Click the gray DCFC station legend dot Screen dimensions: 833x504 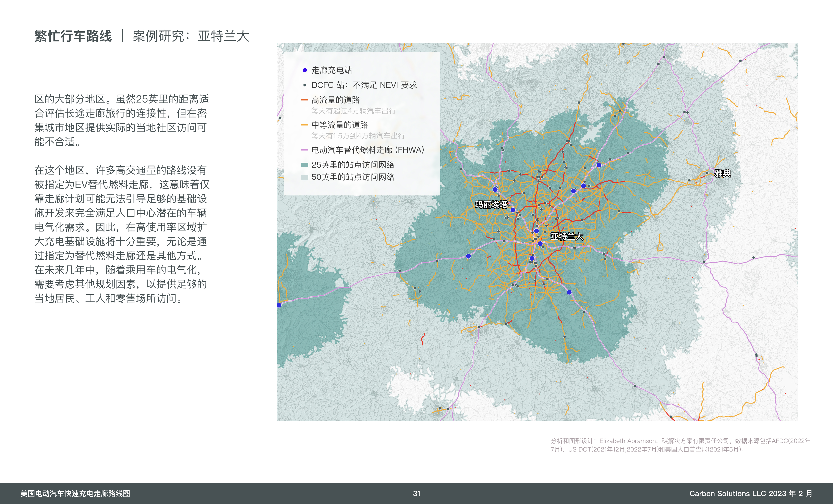[305, 85]
